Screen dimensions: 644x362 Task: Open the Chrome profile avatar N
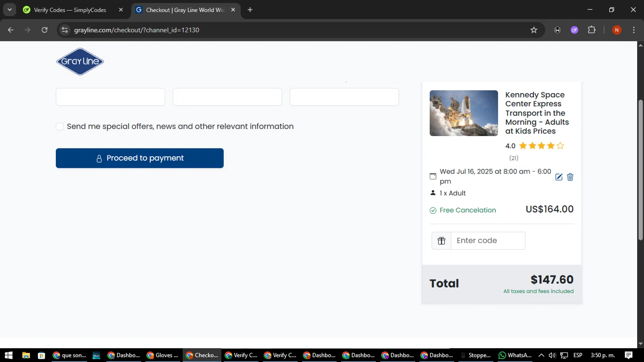[617, 30]
